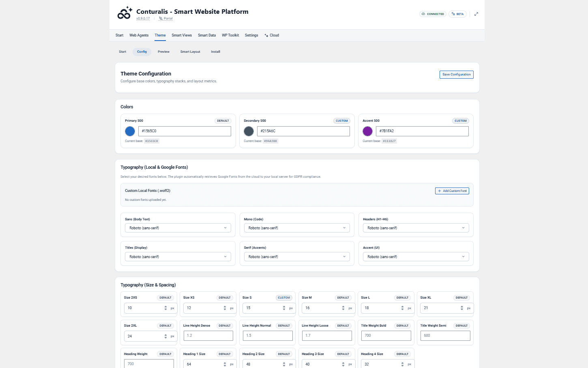The image size is (588, 368).
Task: Open the WP Toolkit tab
Action: tap(230, 35)
